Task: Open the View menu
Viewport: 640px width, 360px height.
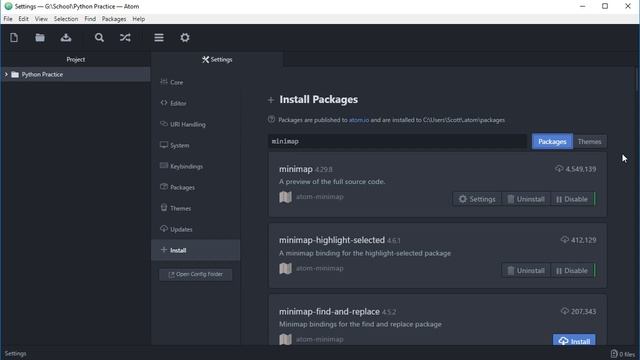Action: [x=41, y=19]
